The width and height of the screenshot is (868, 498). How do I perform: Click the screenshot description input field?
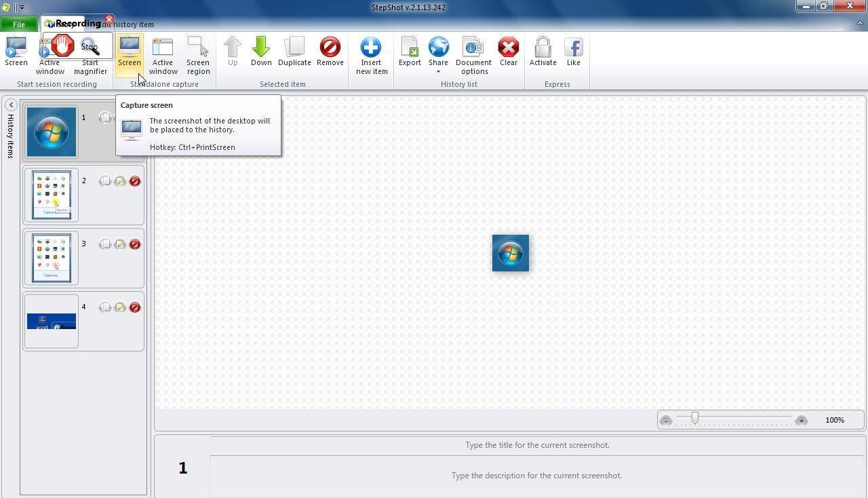pos(537,476)
